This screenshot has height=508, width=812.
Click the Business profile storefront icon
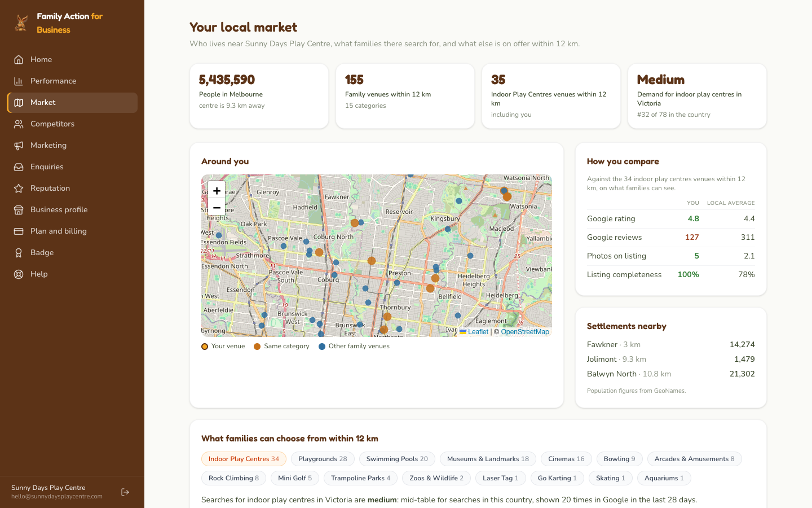pos(19,209)
